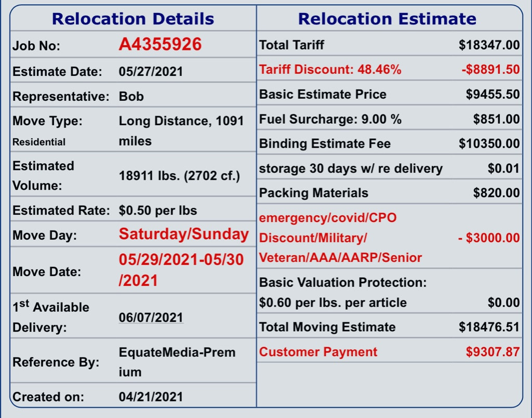Click the red Customer Payment $9307.87 amount
Screen dimensions: 532x418
point(493,352)
